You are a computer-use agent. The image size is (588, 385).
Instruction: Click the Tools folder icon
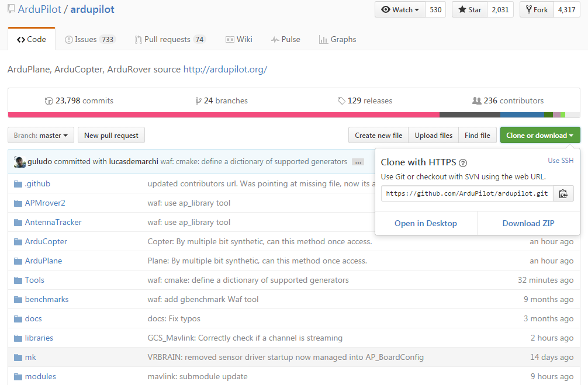18,280
